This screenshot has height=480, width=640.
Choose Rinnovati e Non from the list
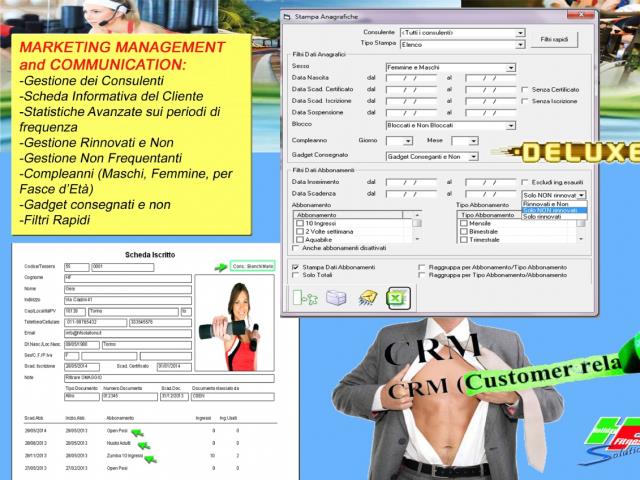tap(554, 204)
